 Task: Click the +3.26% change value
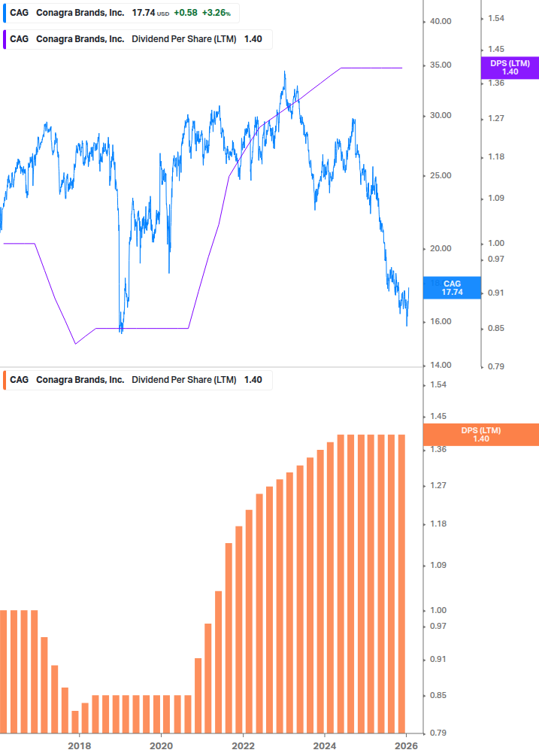click(217, 13)
